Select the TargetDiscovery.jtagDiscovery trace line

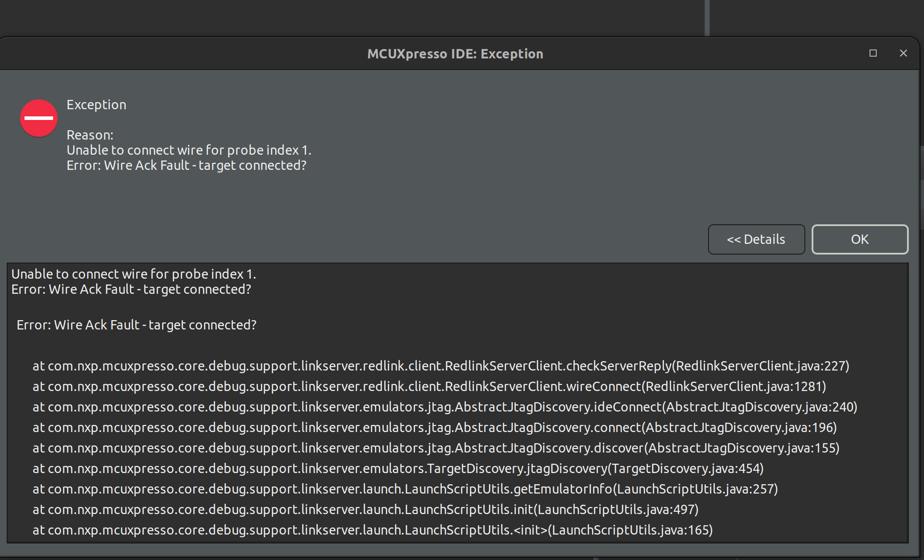[x=398, y=469]
